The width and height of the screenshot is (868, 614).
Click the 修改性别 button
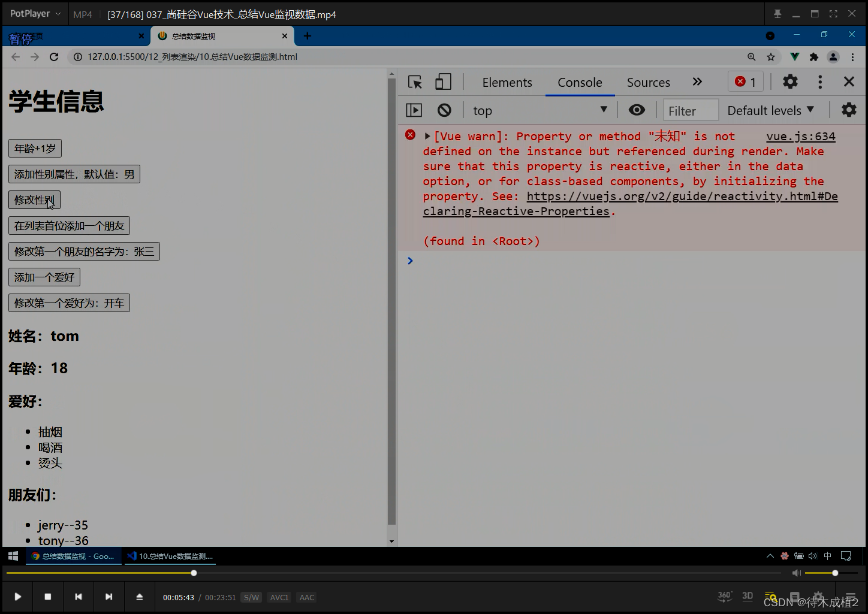point(34,200)
